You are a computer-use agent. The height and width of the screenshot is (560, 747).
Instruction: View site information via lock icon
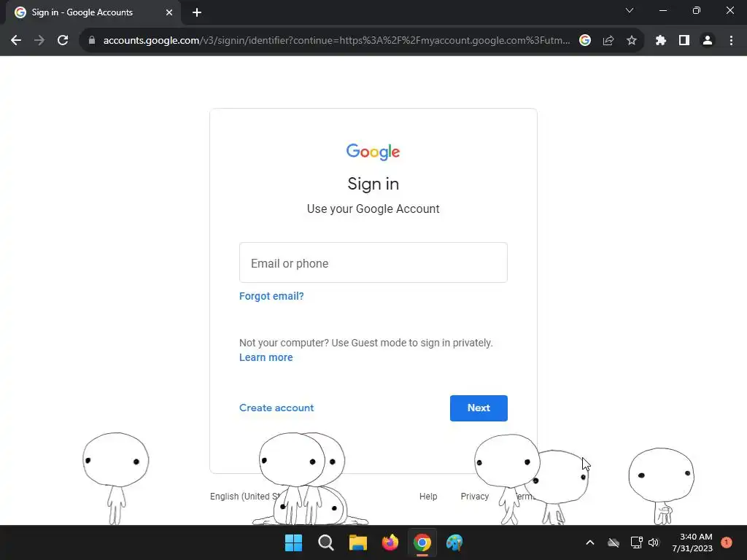tap(92, 41)
